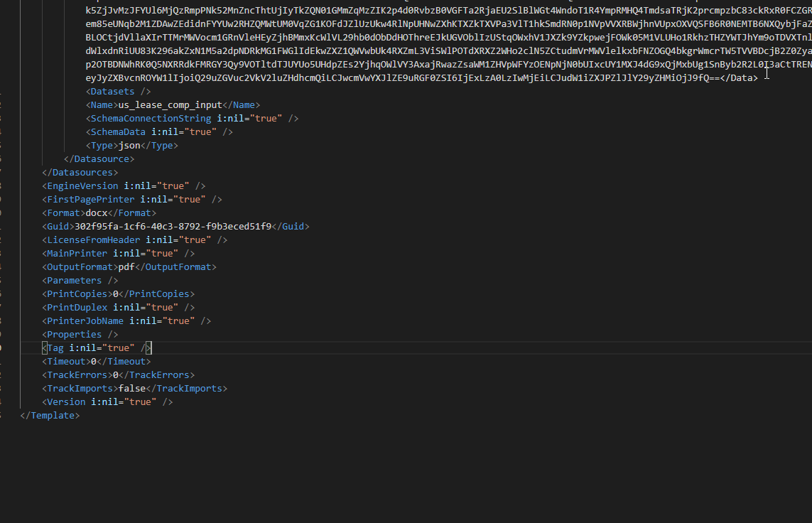Click the Guid value 302f95fa-1cf6-40c3
Viewport: 812px width, 523px height.
coord(173,226)
